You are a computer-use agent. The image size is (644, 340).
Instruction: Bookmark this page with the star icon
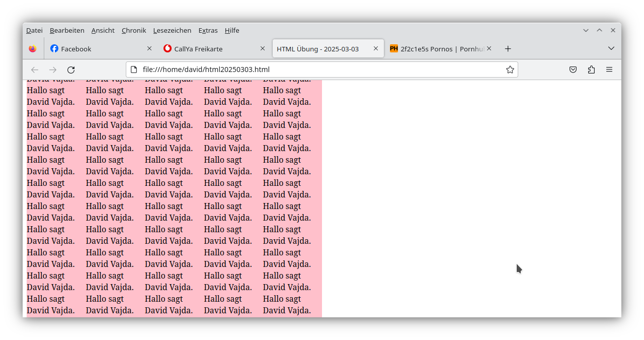click(510, 70)
